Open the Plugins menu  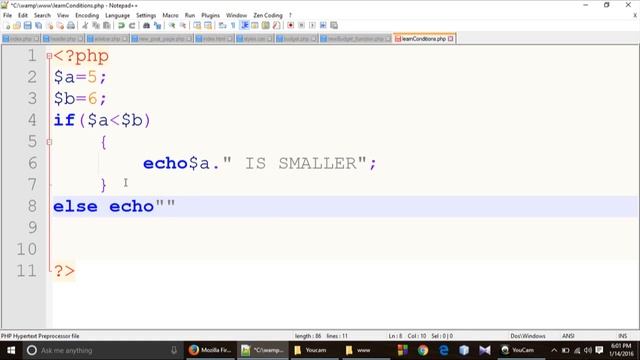pyautogui.click(x=210, y=16)
